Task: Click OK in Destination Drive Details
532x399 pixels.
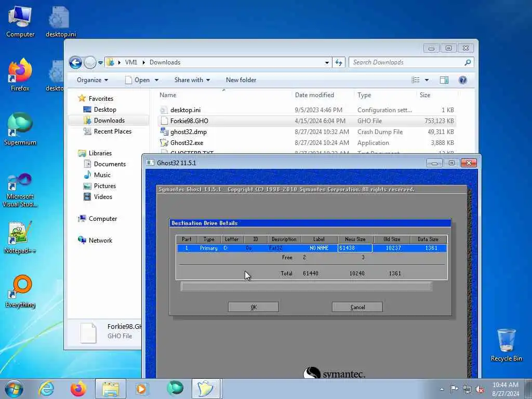Action: click(x=254, y=307)
